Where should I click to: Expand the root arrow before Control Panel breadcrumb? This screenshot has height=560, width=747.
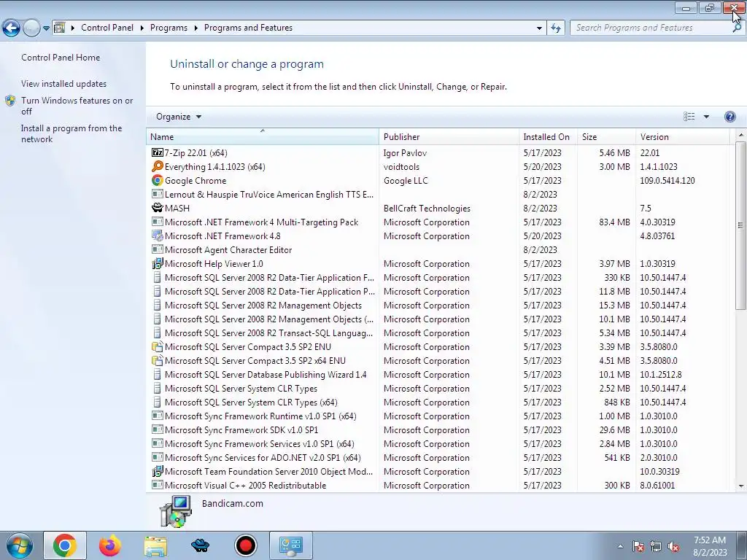(73, 28)
